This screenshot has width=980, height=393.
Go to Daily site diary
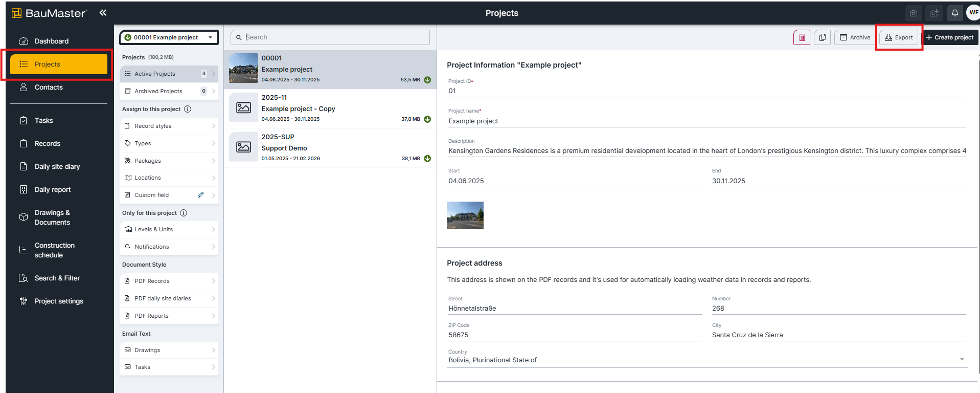point(57,166)
